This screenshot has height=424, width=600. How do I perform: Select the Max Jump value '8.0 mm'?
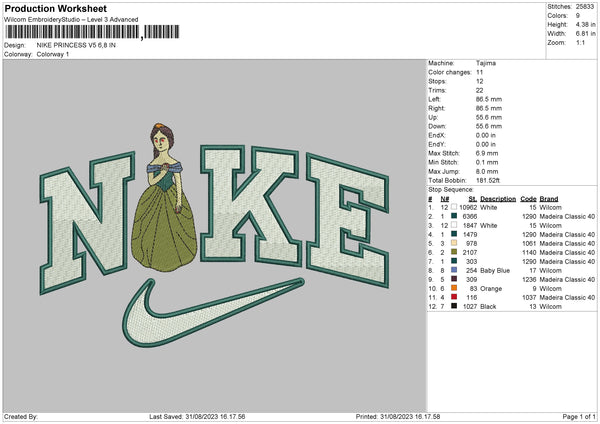tap(487, 171)
